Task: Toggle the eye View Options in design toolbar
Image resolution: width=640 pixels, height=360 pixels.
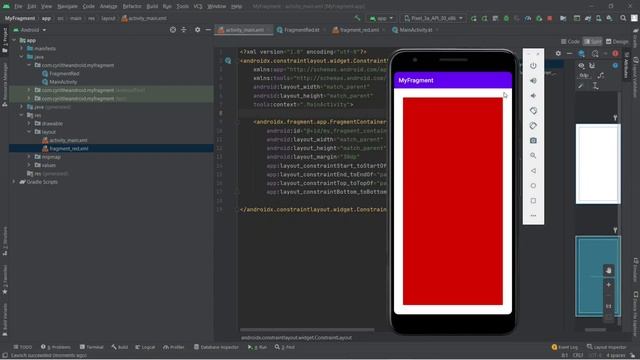Action: tap(581, 66)
